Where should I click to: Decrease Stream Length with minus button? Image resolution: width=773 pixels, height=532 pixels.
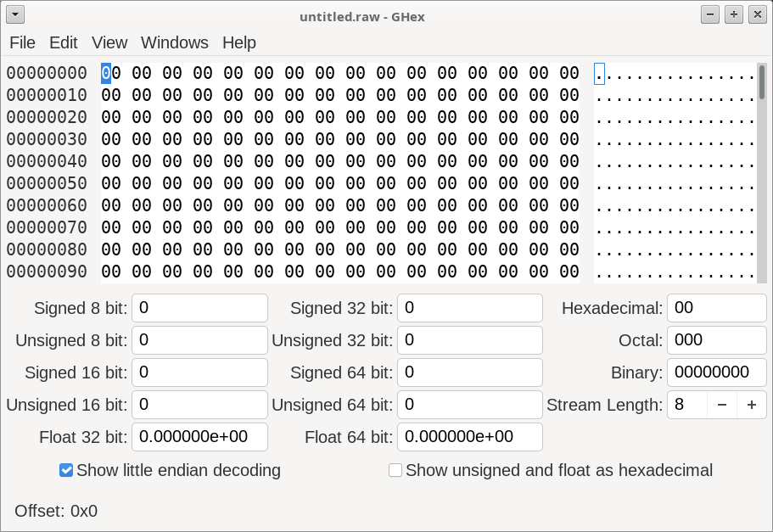click(722, 405)
